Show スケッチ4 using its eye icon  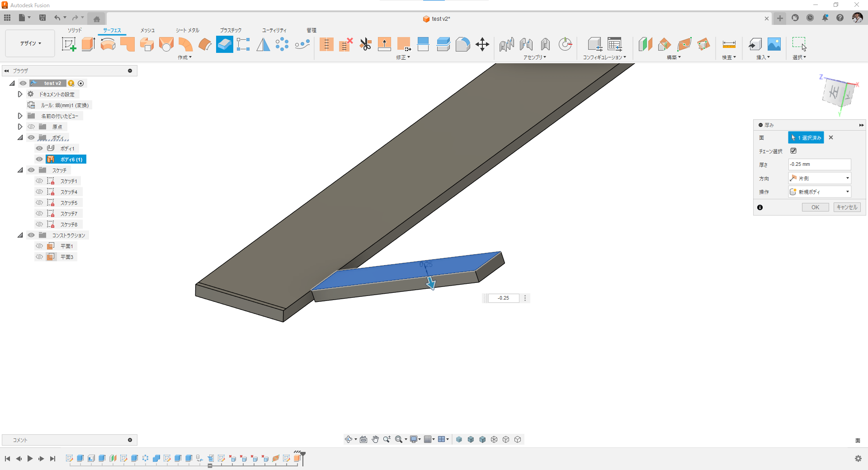[x=39, y=192]
